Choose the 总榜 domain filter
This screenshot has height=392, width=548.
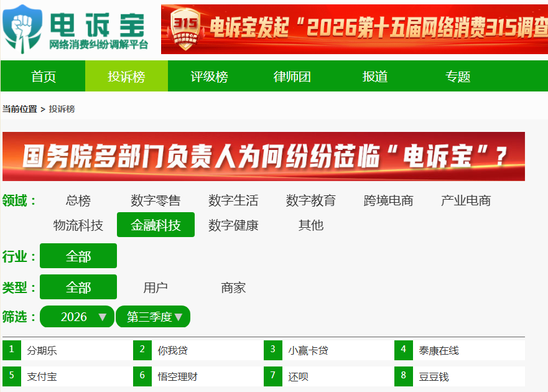click(x=78, y=201)
